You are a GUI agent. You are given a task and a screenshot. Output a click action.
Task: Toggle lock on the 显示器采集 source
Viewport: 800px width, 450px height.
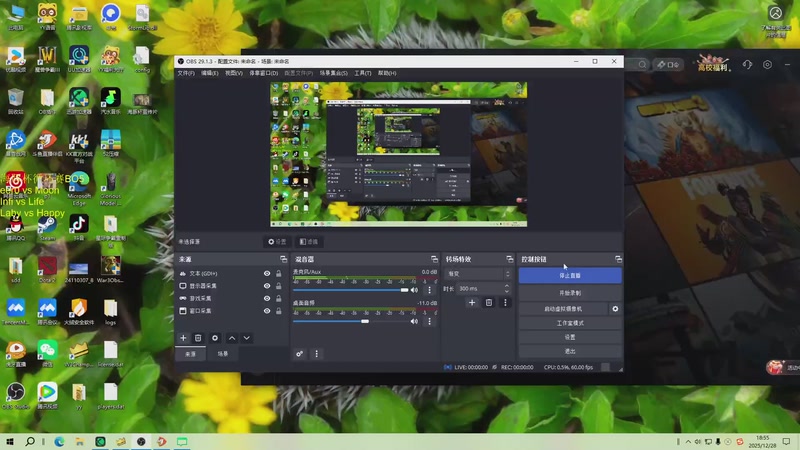pyautogui.click(x=277, y=286)
